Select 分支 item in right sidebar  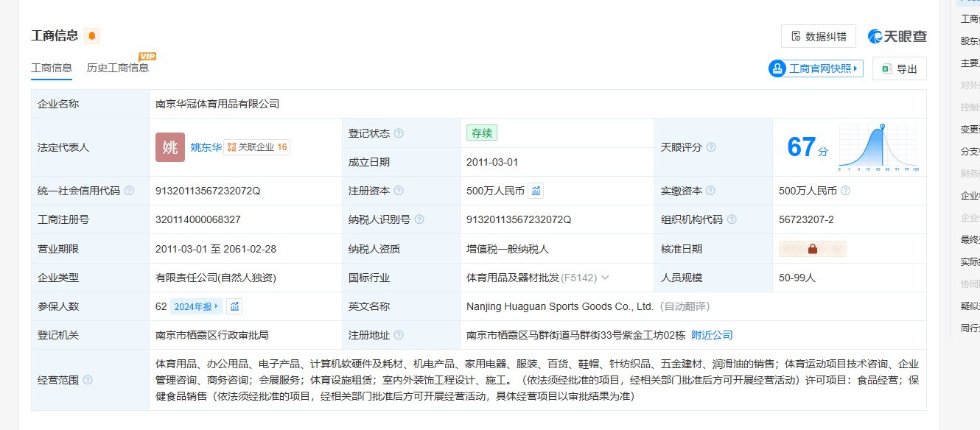970,152
